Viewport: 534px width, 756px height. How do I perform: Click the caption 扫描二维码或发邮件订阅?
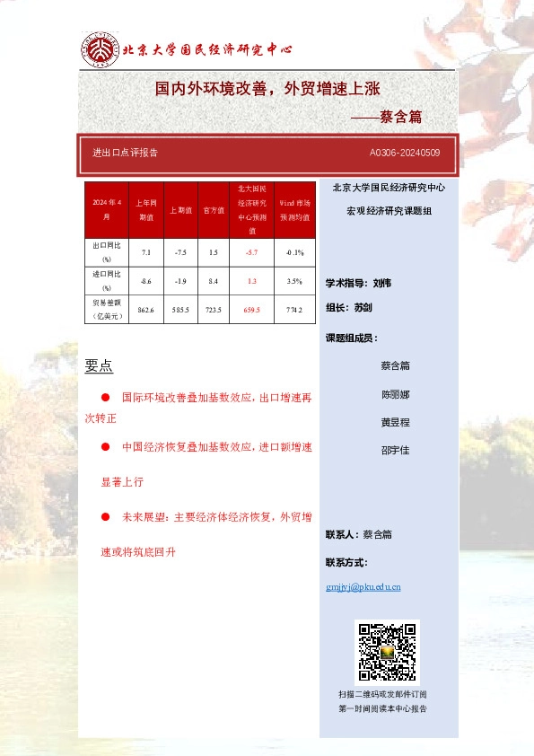click(x=382, y=694)
